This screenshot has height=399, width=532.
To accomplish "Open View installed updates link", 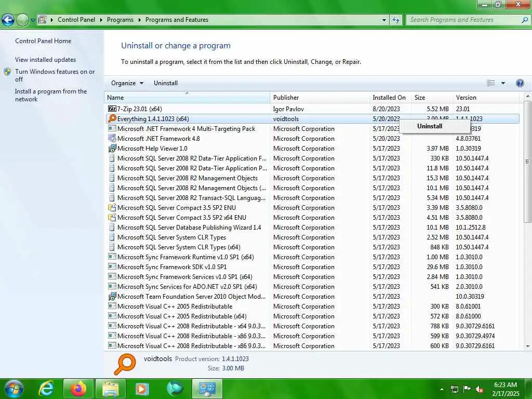I will (46, 59).
